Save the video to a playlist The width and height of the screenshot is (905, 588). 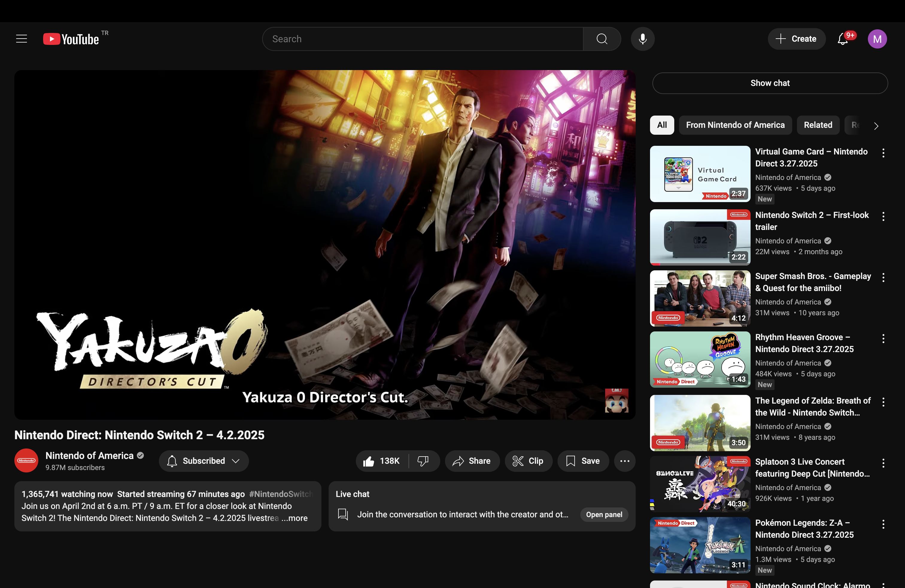(x=583, y=461)
